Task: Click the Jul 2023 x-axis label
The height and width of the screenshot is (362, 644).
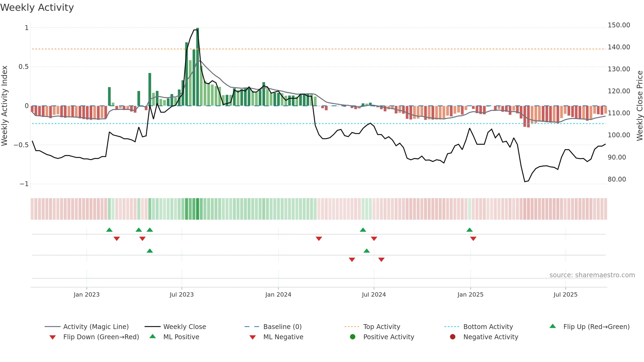Action: (x=182, y=294)
